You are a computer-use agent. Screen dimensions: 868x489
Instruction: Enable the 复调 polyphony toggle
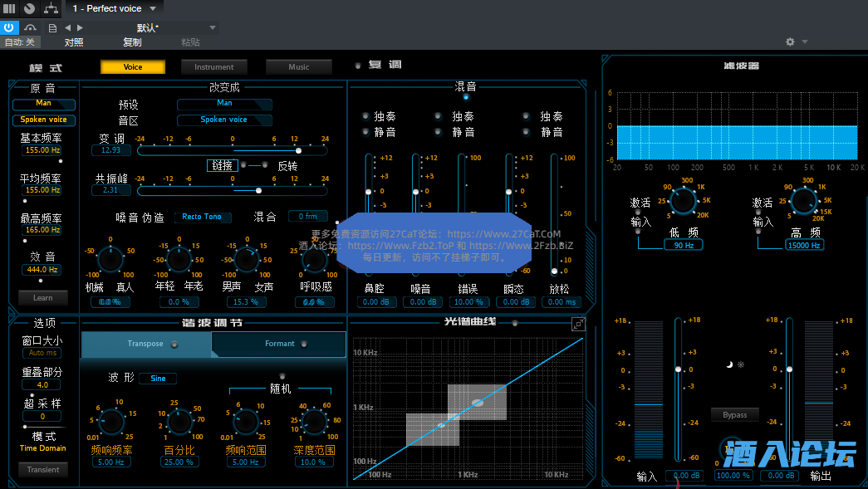[x=358, y=66]
